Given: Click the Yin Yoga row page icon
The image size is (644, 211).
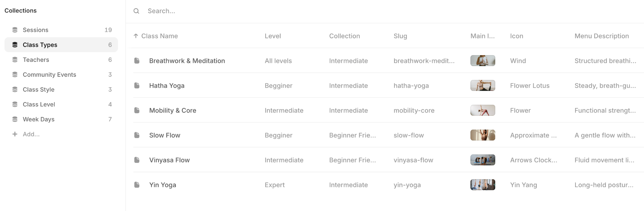Looking at the screenshot, I should pos(137,185).
